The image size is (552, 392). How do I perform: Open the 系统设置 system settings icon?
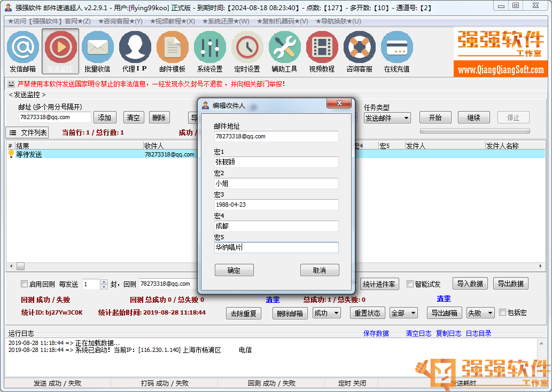coord(210,51)
